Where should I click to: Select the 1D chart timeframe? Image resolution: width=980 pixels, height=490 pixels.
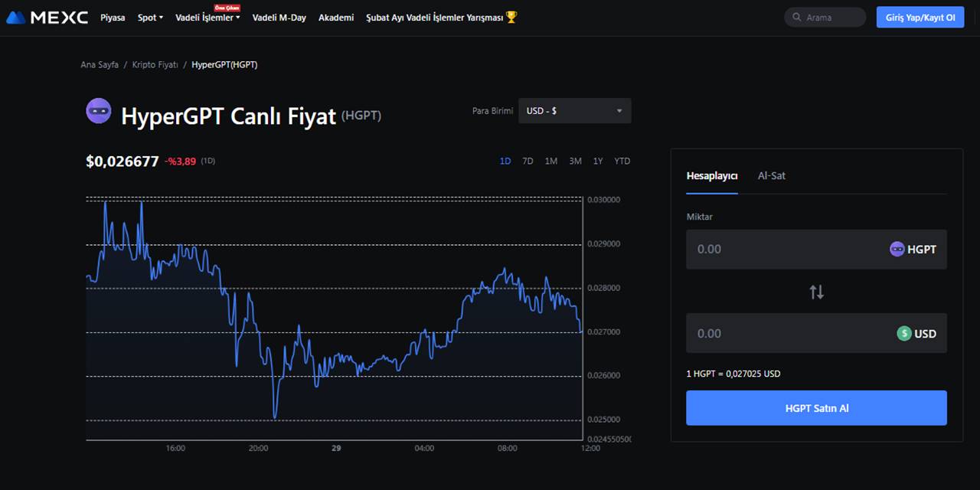505,161
